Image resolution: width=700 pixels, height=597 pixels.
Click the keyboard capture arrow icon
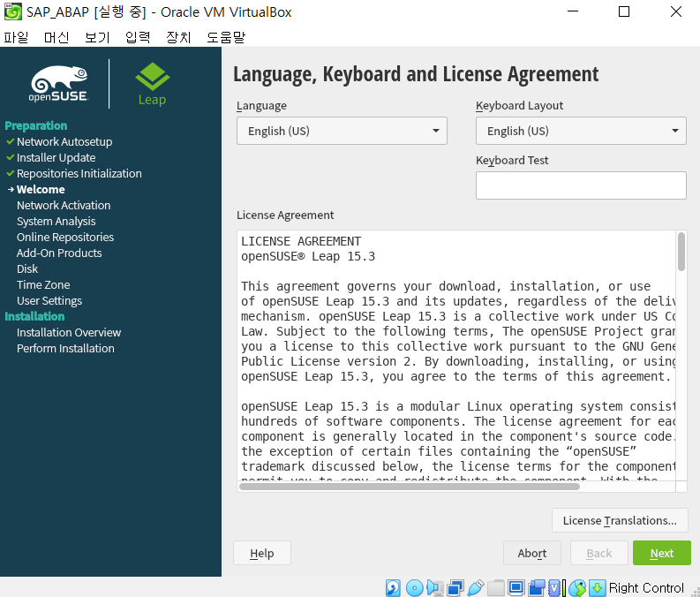click(598, 587)
